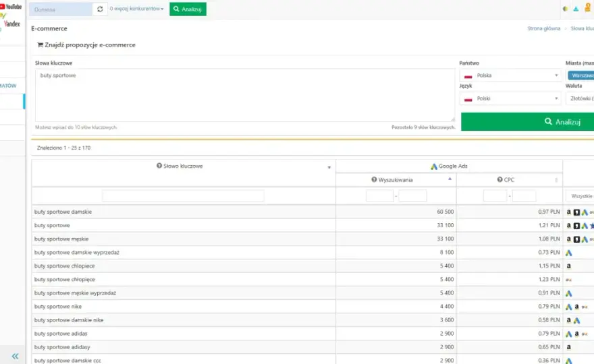Click Znaleziono 1 - 25 z 170 text
This screenshot has height=364, width=594.
63,148
